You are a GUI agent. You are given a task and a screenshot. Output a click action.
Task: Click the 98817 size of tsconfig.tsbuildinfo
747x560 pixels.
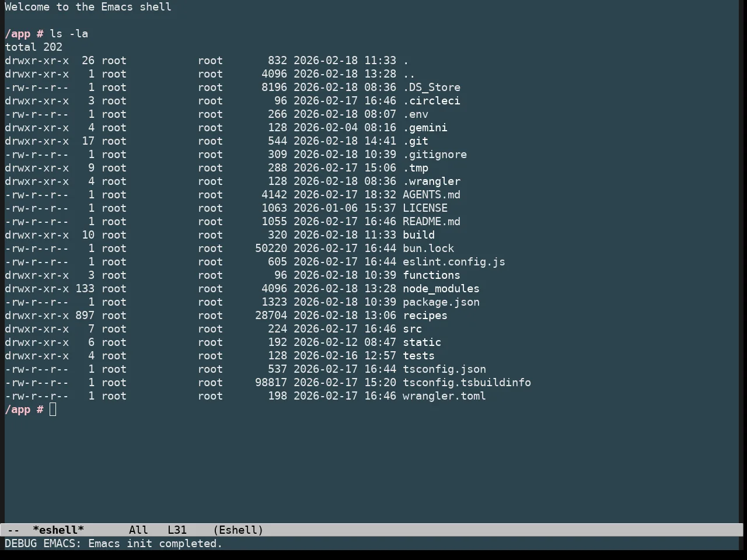(271, 383)
